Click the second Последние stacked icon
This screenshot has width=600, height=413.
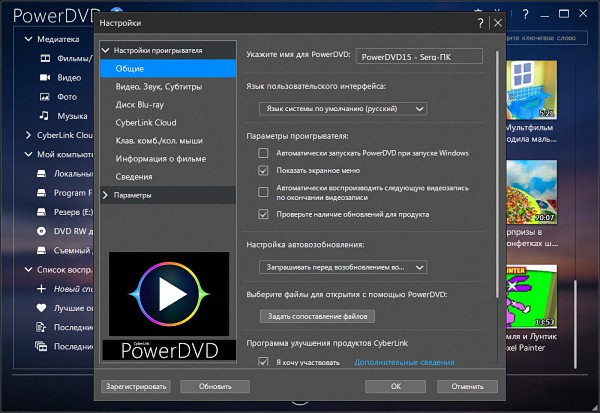coord(41,346)
